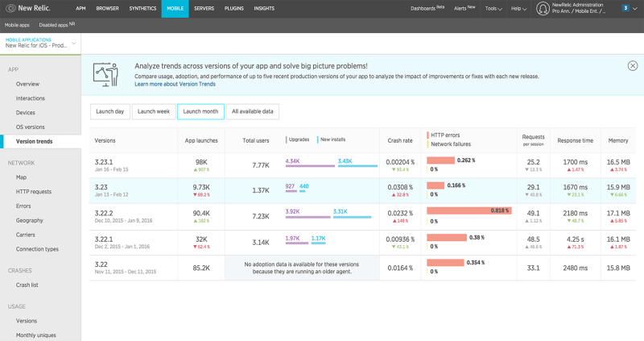Open Interactions in sidebar
The image size is (644, 341).
coord(31,98)
